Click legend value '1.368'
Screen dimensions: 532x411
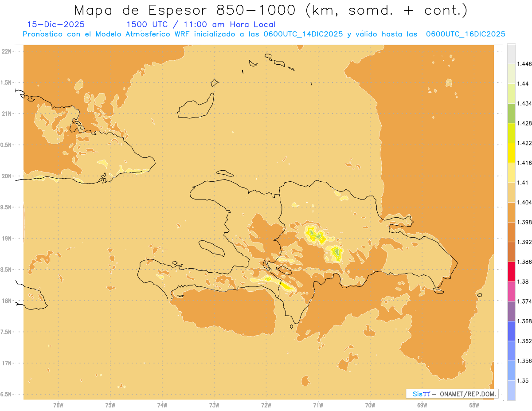[524, 321]
